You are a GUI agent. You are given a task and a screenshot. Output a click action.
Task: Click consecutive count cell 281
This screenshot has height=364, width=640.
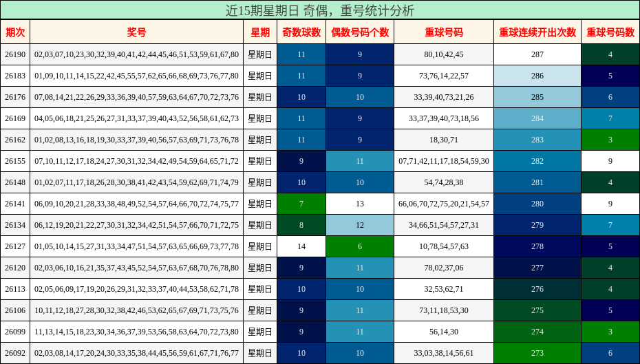coord(537,182)
